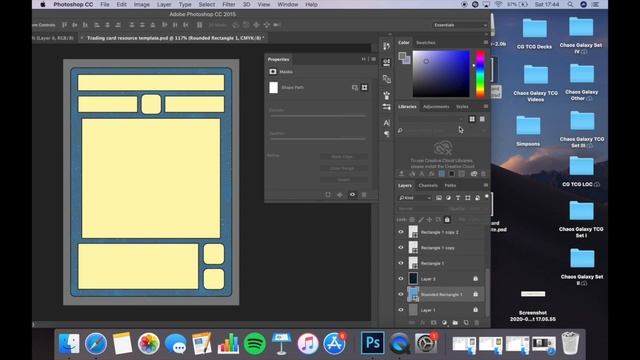Image resolution: width=640 pixels, height=360 pixels.
Task: Open the Layers panel flyout menu
Action: [x=485, y=185]
